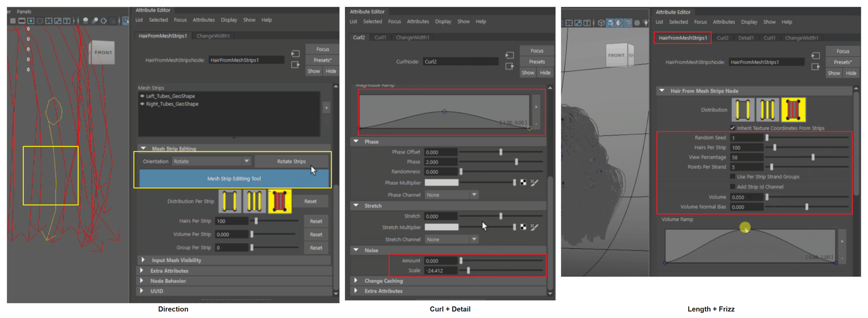This screenshot has width=868, height=318.
Task: Adjust Noise Scale slider in Curl2 editor
Action: 468,270
